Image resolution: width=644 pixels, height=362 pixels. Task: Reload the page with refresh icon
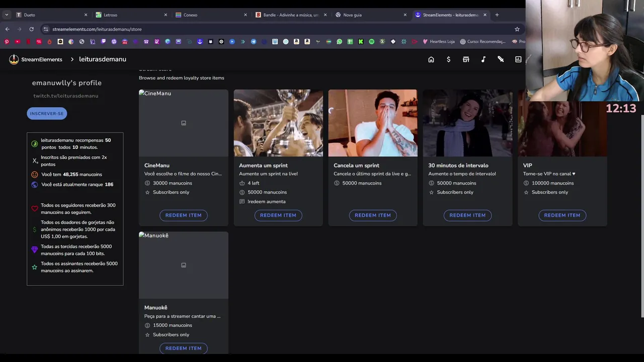point(31,29)
